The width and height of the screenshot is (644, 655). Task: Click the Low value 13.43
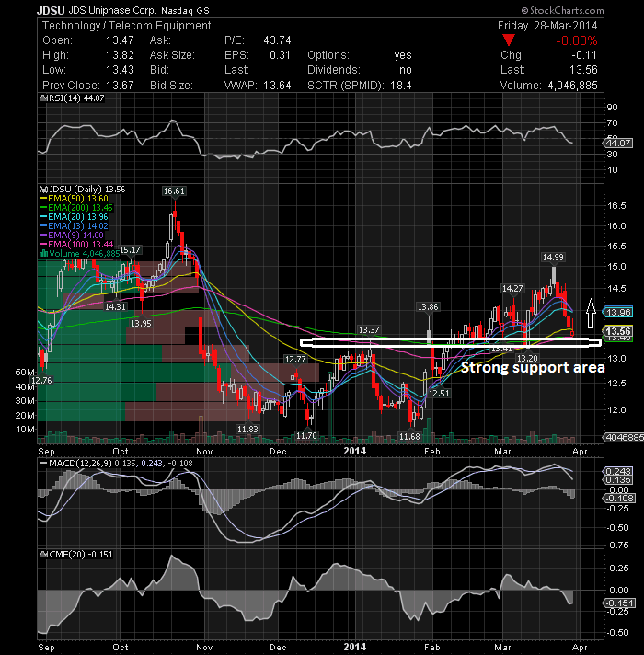[120, 70]
